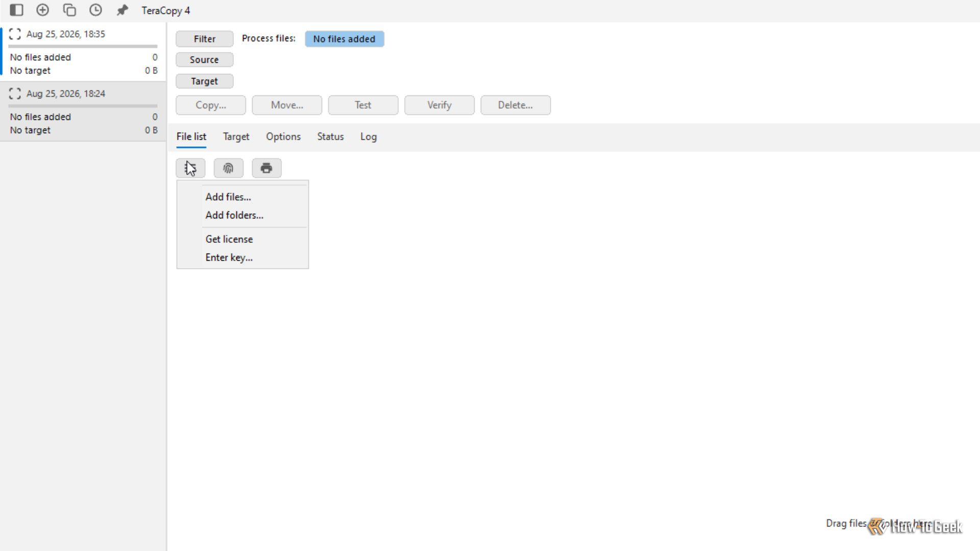Click the duplicate windows icon in title bar
Screen dimensions: 980x551
pyautogui.click(x=69, y=10)
